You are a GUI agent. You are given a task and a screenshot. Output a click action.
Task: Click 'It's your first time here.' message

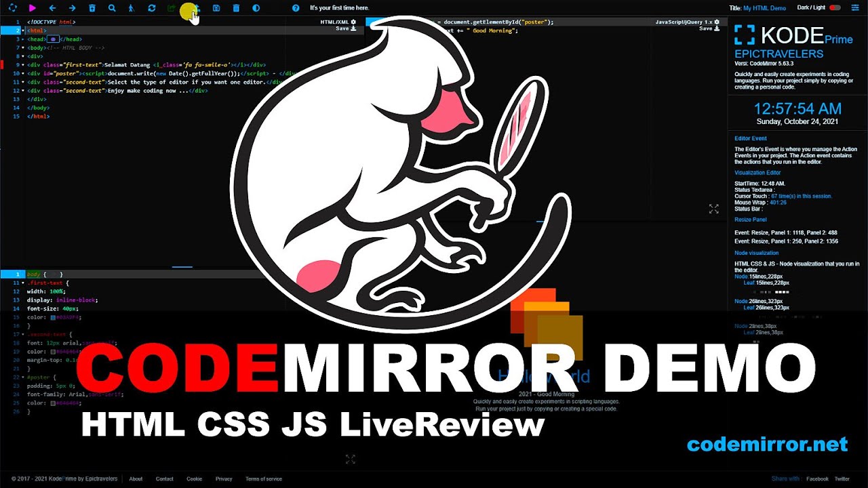339,8
